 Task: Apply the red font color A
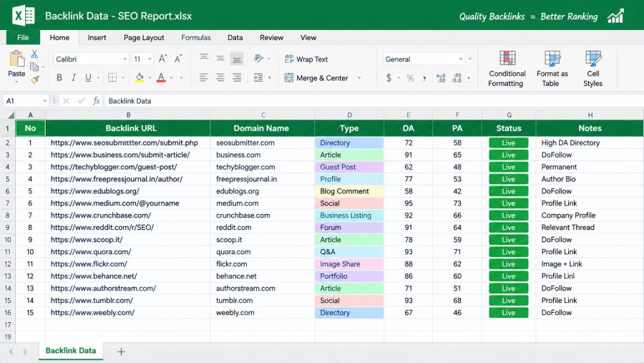(162, 77)
